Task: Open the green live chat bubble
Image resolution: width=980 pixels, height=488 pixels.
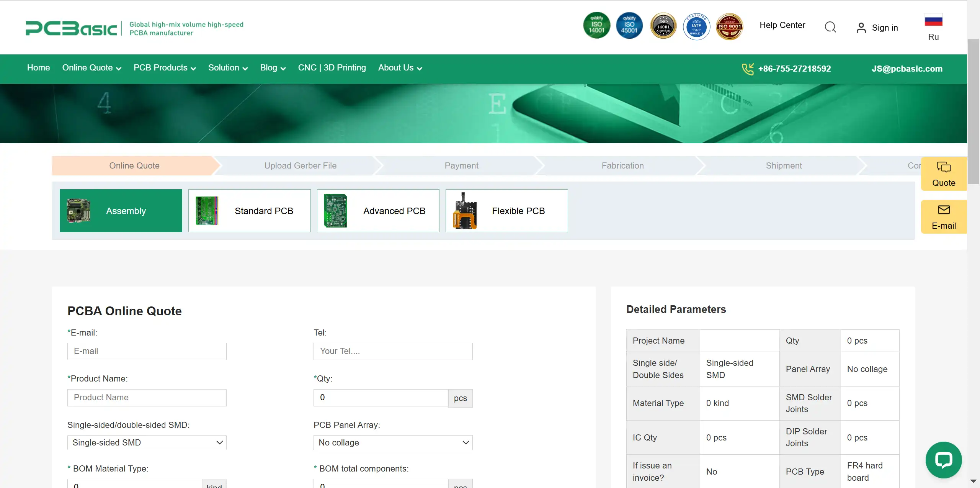Action: 943,460
